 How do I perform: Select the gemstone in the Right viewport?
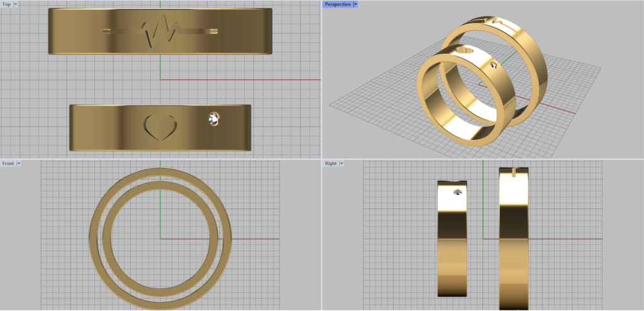tap(457, 193)
